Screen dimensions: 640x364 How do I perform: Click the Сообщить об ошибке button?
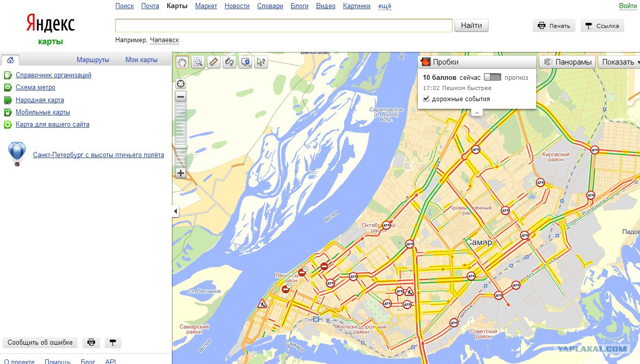click(40, 343)
